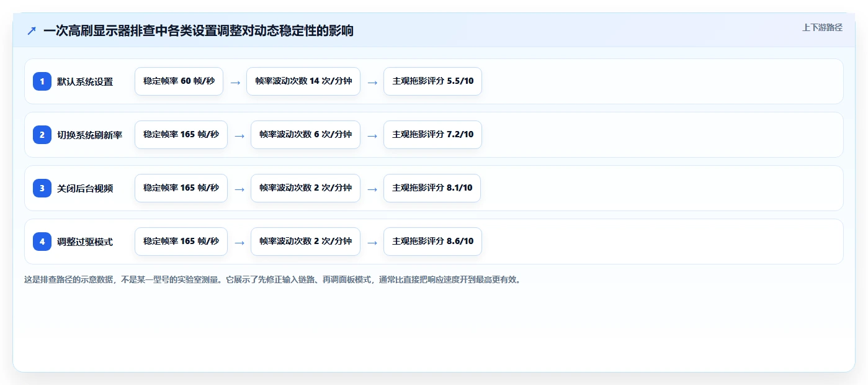
Task: Click 稳定帧率 165 chip in 调整过驱模式 row
Action: (181, 242)
